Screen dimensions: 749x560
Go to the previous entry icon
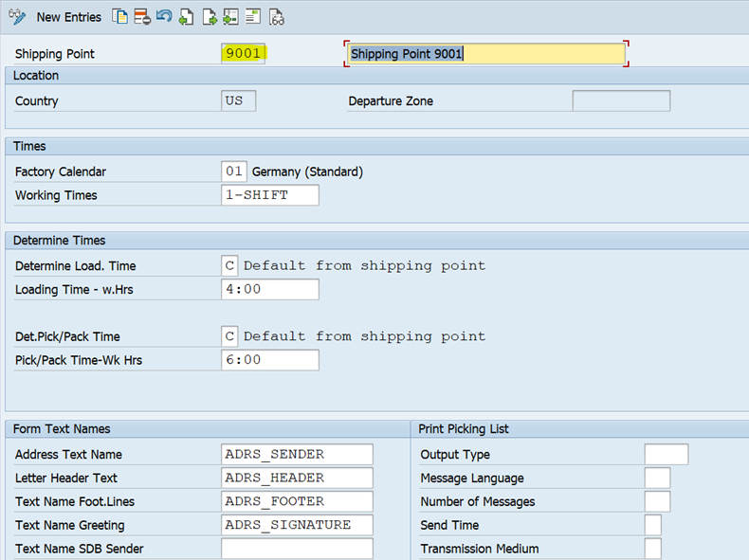click(x=187, y=17)
